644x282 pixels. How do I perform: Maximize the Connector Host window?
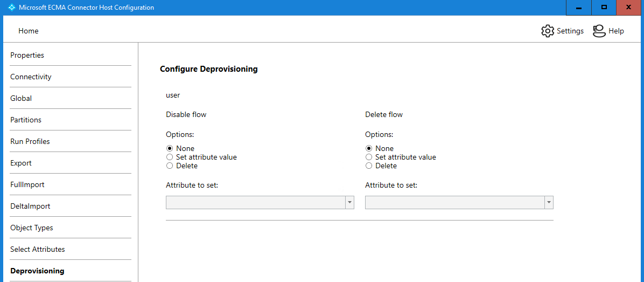pos(604,8)
